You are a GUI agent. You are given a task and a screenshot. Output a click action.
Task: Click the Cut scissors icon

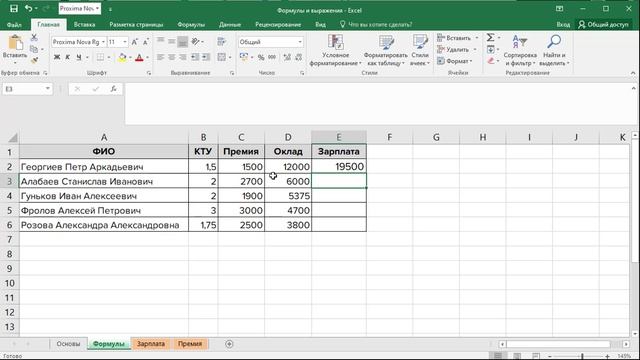[34, 38]
